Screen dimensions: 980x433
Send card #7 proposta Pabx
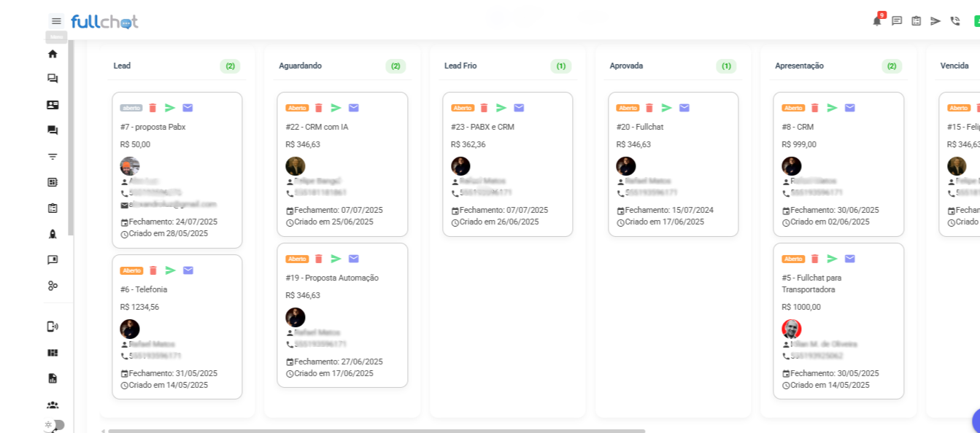point(170,108)
